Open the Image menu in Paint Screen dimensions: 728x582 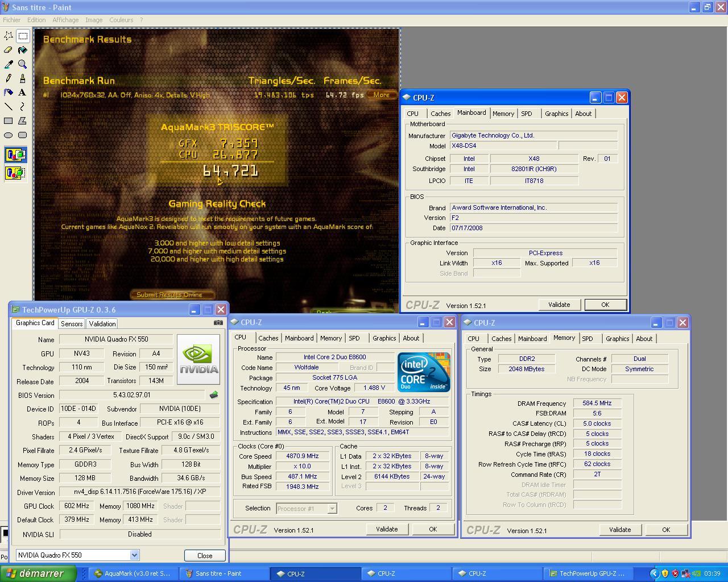click(x=94, y=20)
